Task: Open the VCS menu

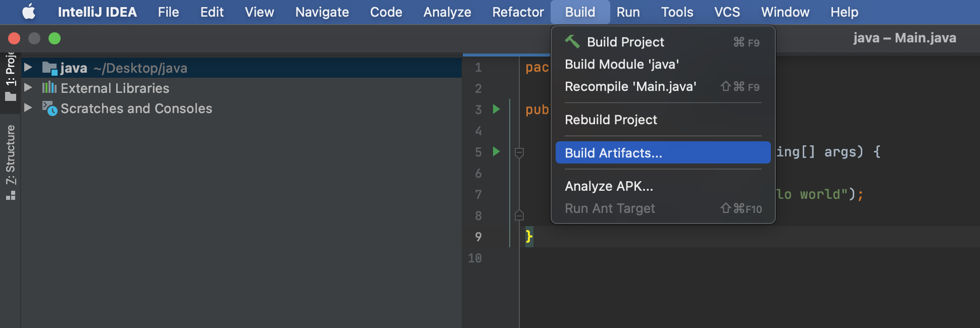Action: [727, 12]
